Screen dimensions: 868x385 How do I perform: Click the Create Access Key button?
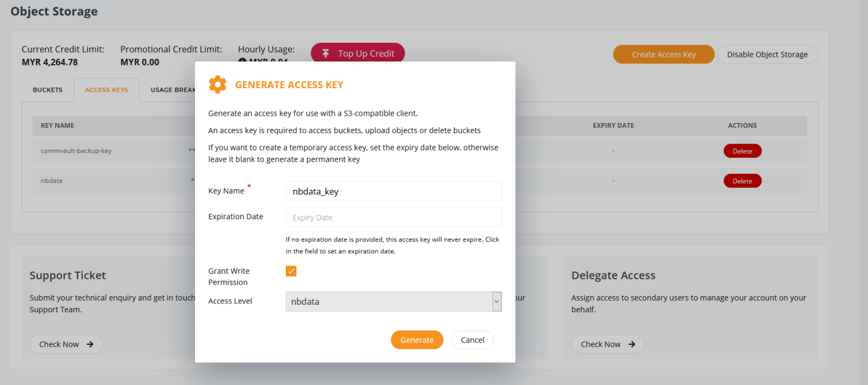663,54
